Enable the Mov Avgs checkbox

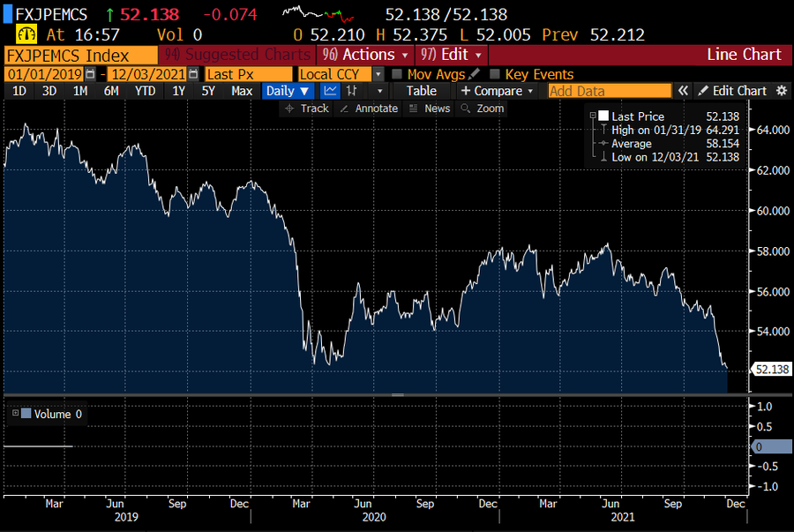[x=397, y=74]
